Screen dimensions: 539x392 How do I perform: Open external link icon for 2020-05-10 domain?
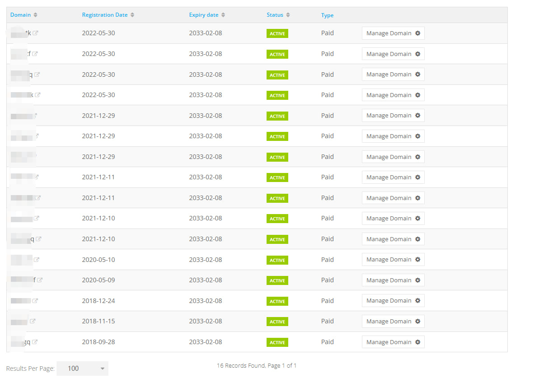point(37,260)
